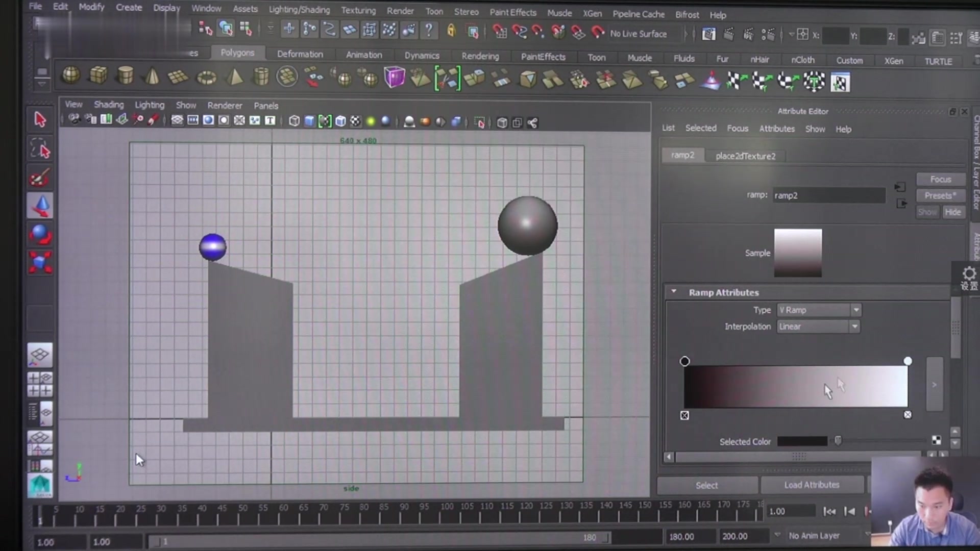Click the Selected Color swatch
The width and height of the screenshot is (980, 551).
tap(802, 441)
